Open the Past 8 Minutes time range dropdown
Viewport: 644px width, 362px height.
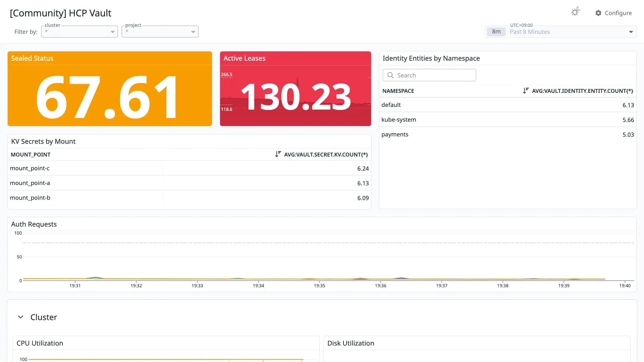[561, 32]
